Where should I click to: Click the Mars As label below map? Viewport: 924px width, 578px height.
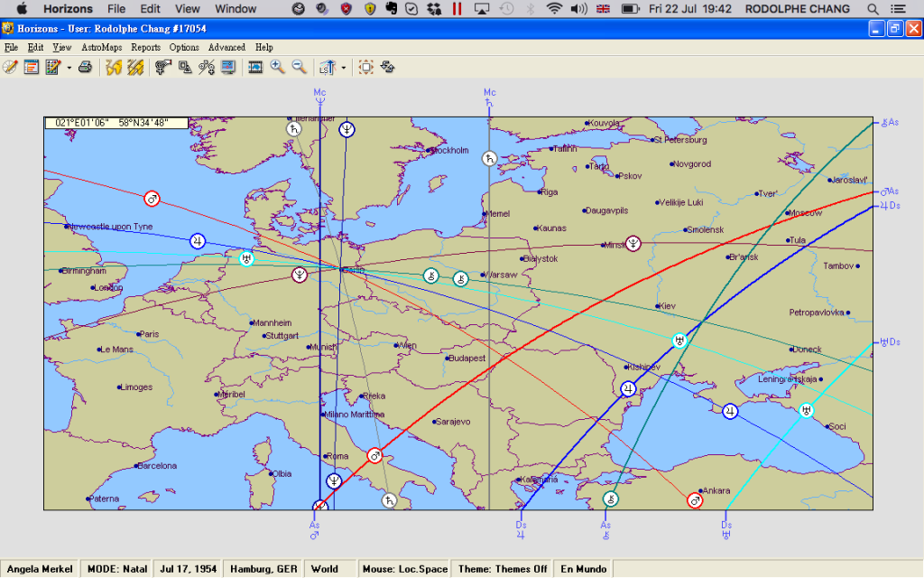point(314,530)
